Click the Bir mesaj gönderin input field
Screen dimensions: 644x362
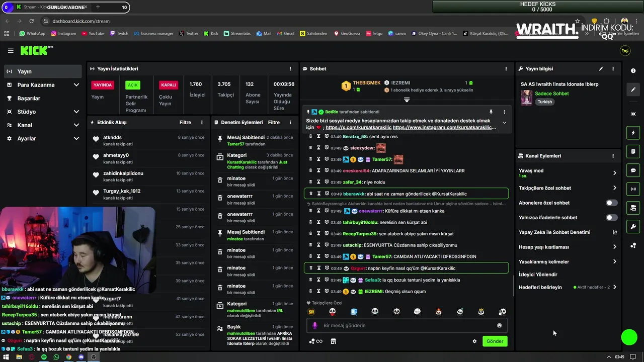(407, 325)
